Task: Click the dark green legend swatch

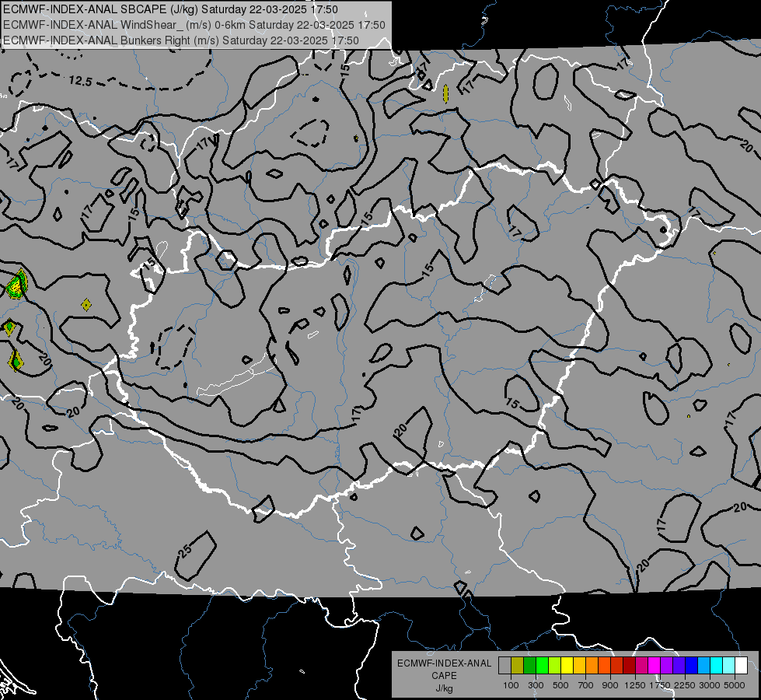Action: coord(529,666)
